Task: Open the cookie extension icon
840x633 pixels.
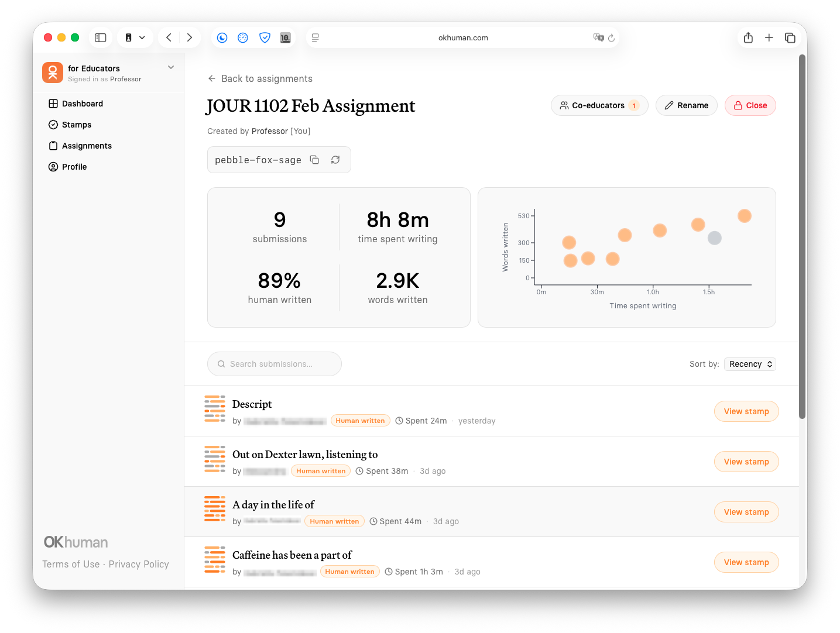Action: pyautogui.click(x=243, y=37)
